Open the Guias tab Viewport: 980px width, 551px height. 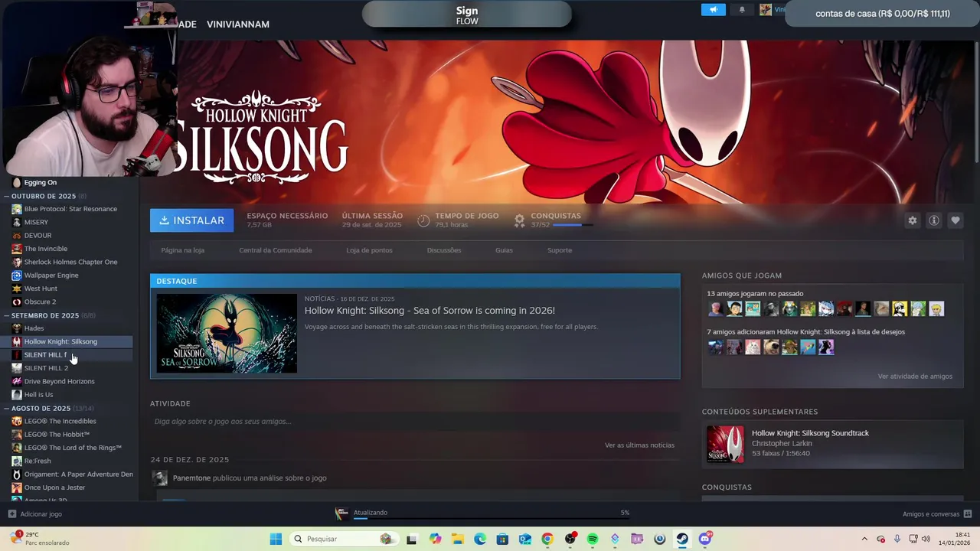(x=504, y=250)
